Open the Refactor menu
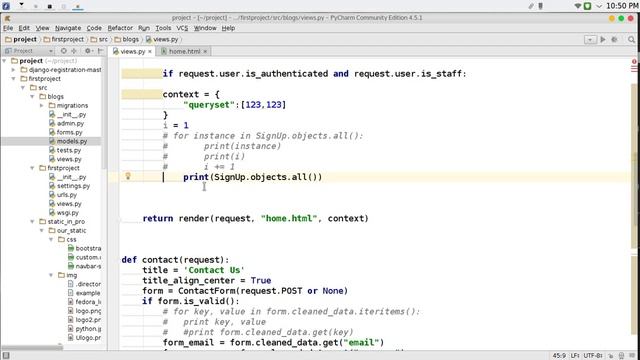The width and height of the screenshot is (640, 360). coord(120,28)
